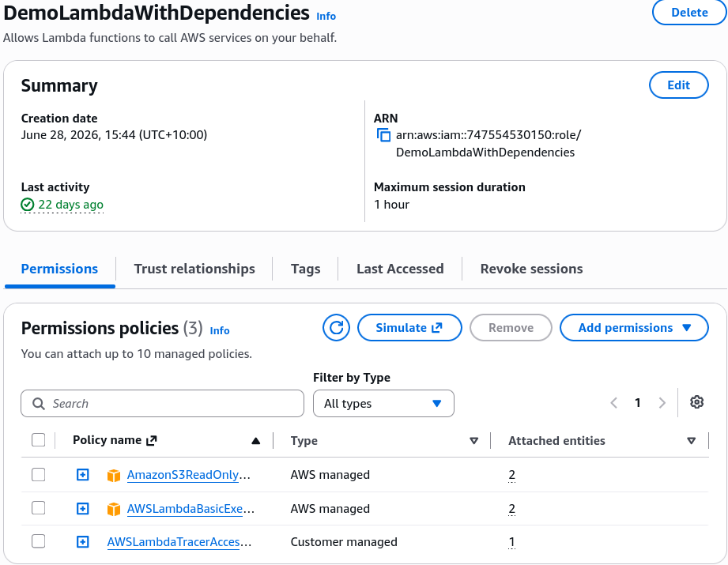Viewport: 728px width, 565px height.
Task: Copy the role ARN with the copy icon
Action: pos(383,135)
